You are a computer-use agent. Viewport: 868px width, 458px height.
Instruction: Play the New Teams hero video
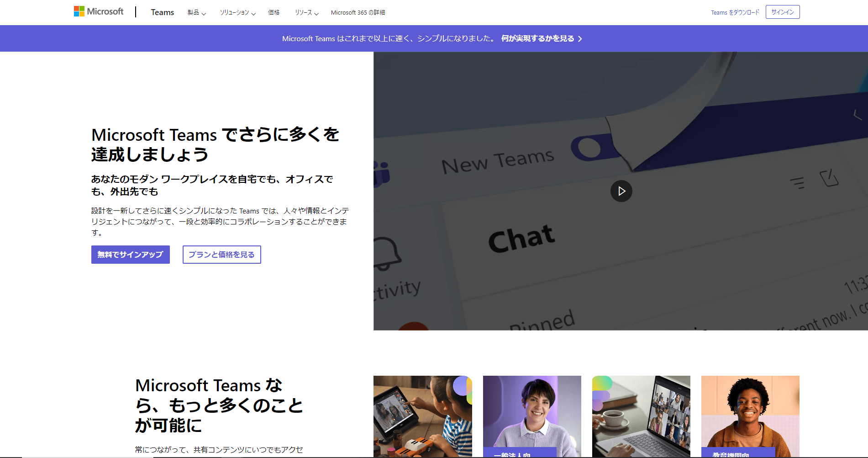[x=621, y=191]
